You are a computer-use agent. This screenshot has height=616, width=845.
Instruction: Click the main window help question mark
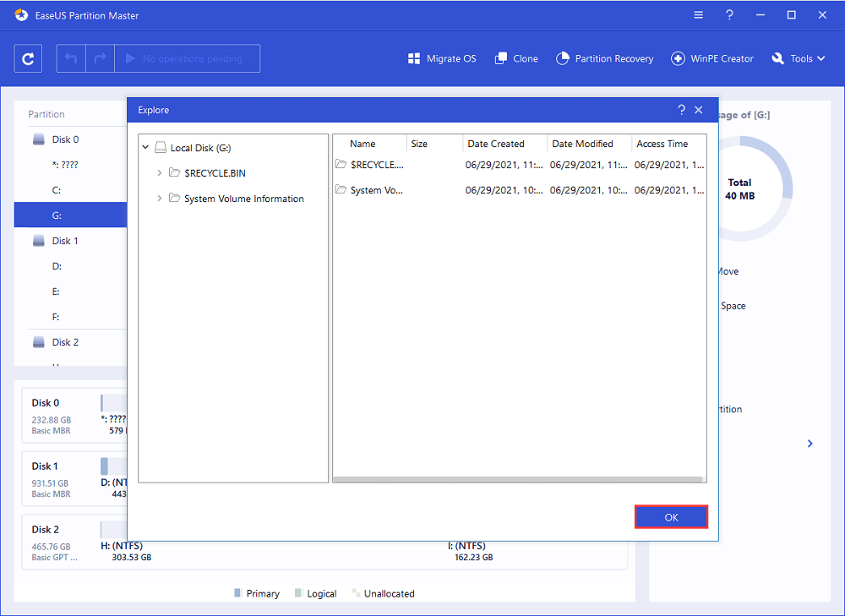tap(729, 15)
